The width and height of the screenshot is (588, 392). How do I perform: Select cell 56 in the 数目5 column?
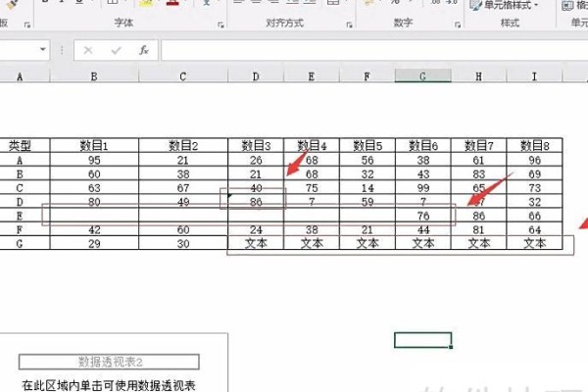click(x=367, y=160)
